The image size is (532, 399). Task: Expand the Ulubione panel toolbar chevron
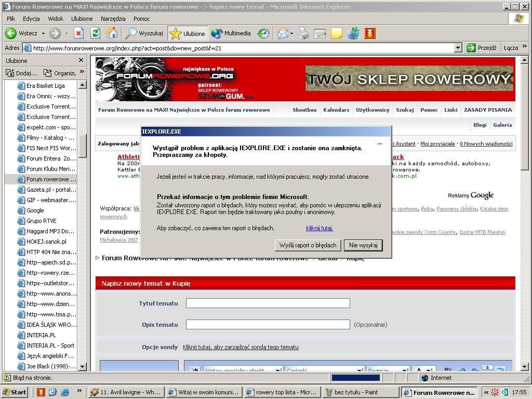click(x=82, y=72)
